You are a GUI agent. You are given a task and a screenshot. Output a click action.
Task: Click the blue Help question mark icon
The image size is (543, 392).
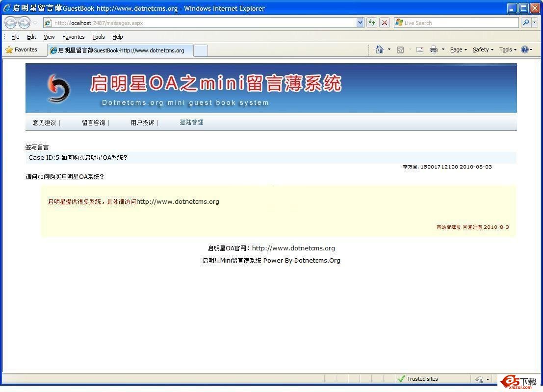pyautogui.click(x=525, y=50)
